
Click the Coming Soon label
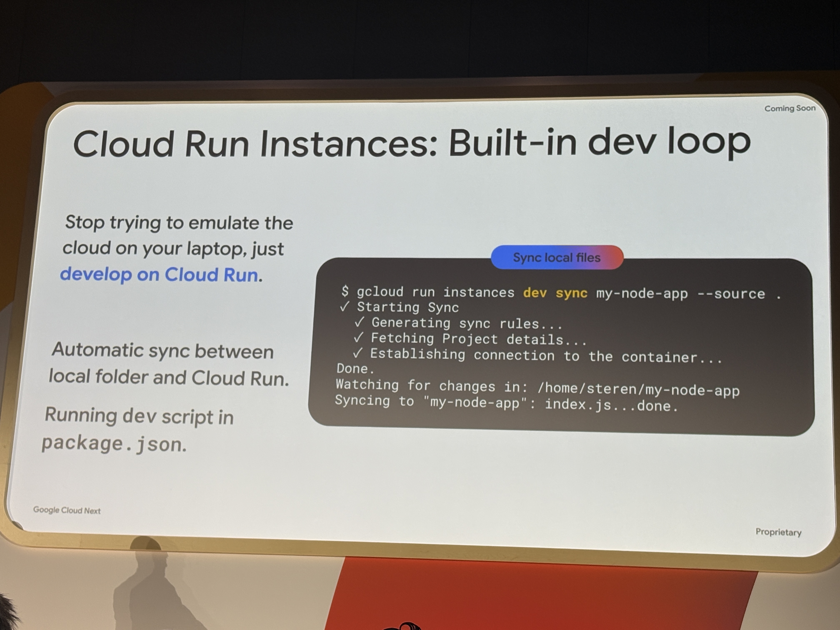click(x=790, y=109)
